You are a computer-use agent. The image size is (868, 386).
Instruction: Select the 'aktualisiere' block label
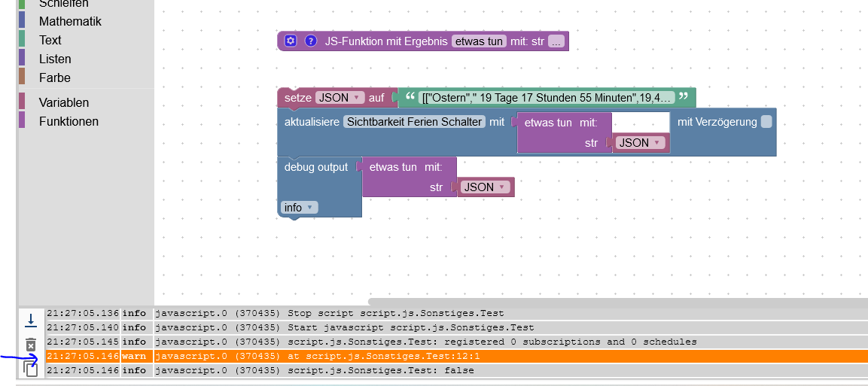311,122
